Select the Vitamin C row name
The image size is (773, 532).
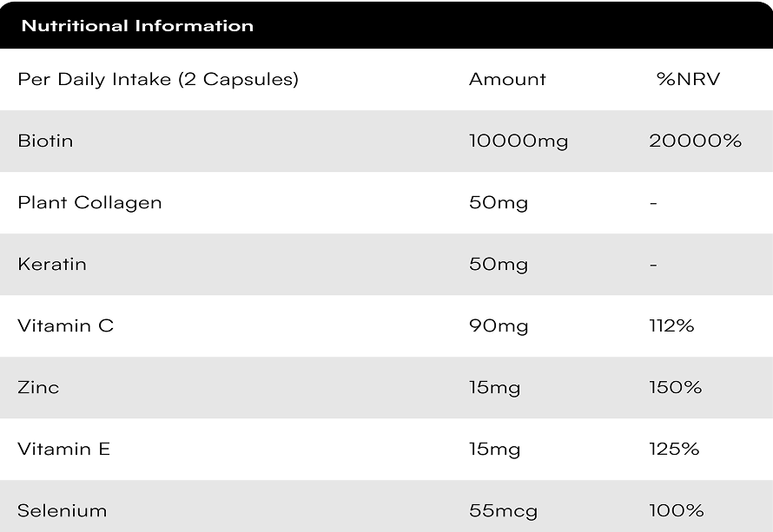pos(65,325)
